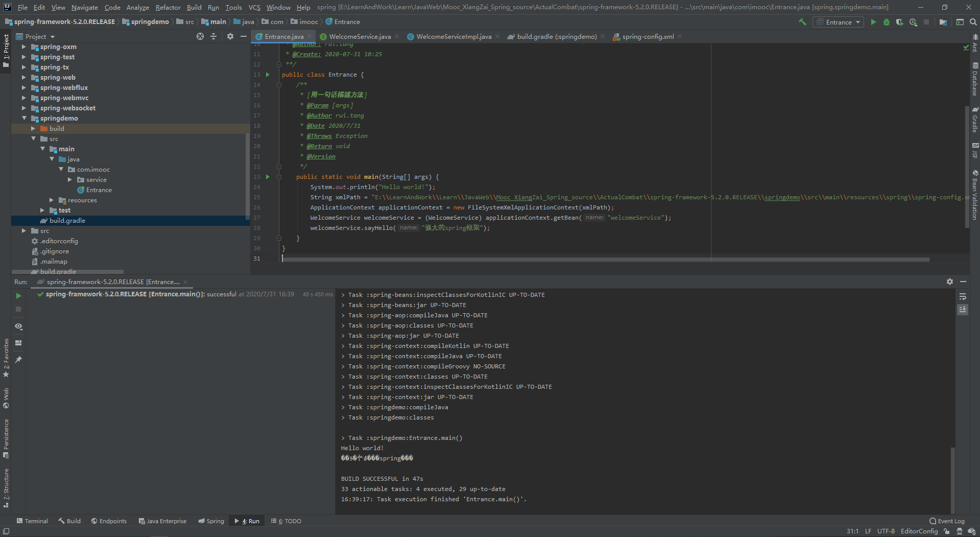Click the editor horizontal scrollbar
Image resolution: width=980 pixels, height=537 pixels.
point(606,259)
